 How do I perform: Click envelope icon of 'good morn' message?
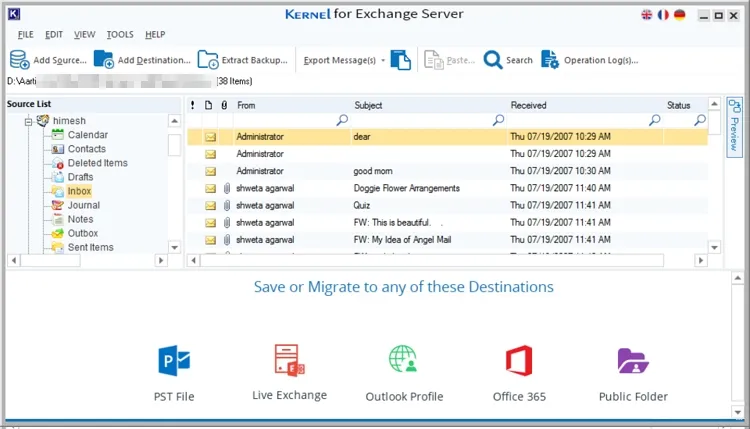point(210,171)
